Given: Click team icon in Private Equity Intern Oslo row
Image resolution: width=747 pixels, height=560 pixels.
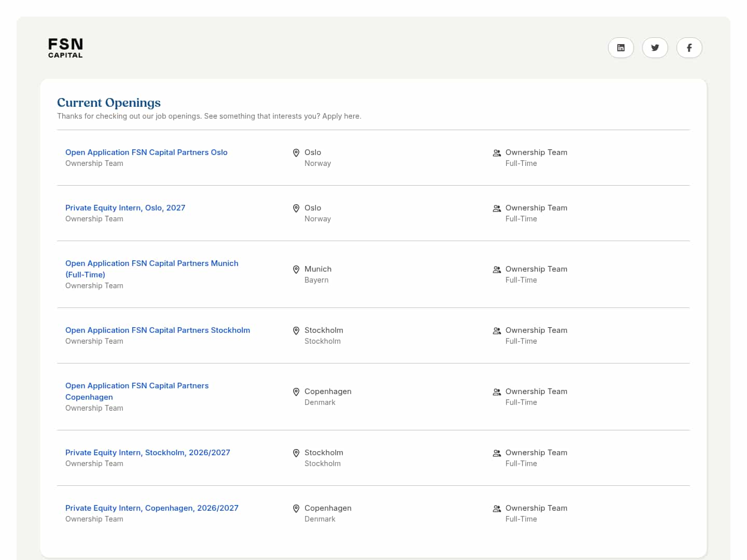Looking at the screenshot, I should (496, 208).
